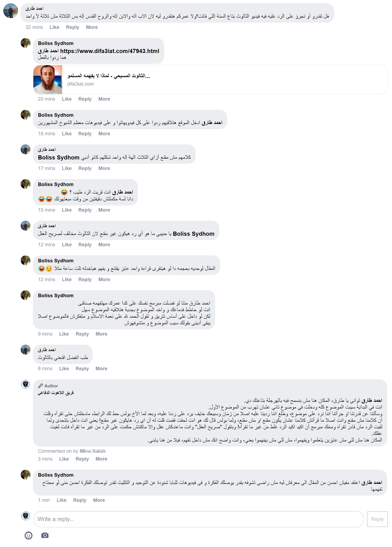Click the Author pencil badge icon
Screen dimensions: 392x547
pyautogui.click(x=40, y=386)
